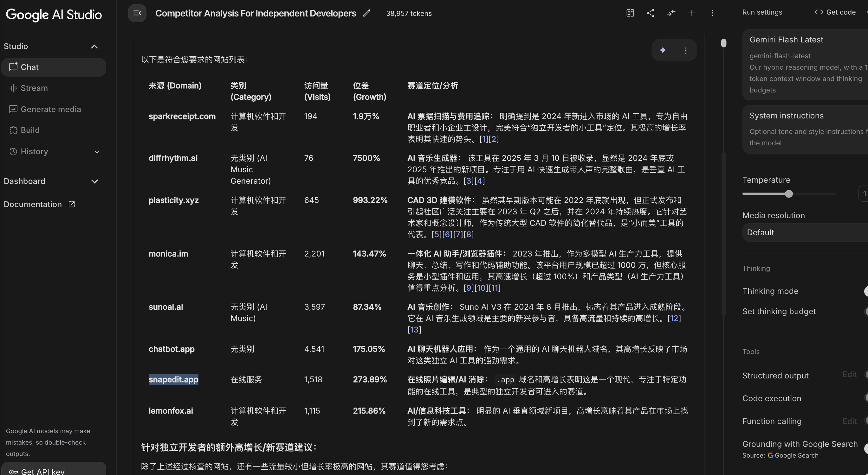
Task: Collapse the conversation sidebar panel
Action: 137,13
